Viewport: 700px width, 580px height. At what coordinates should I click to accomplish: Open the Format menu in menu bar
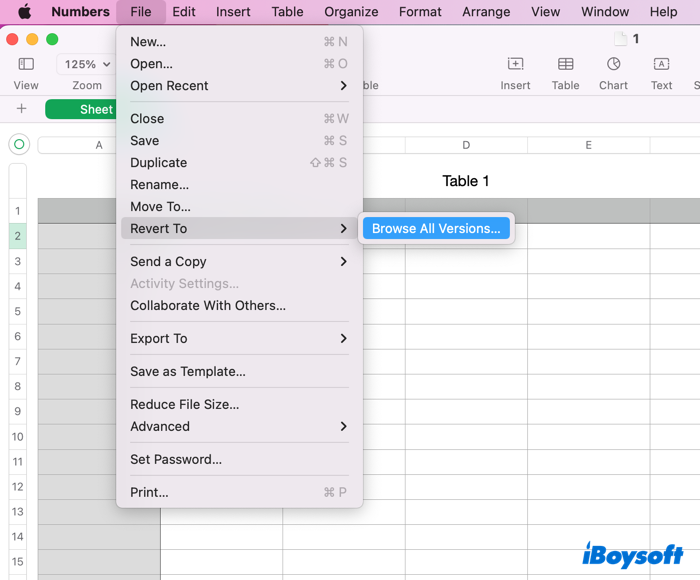pyautogui.click(x=420, y=12)
